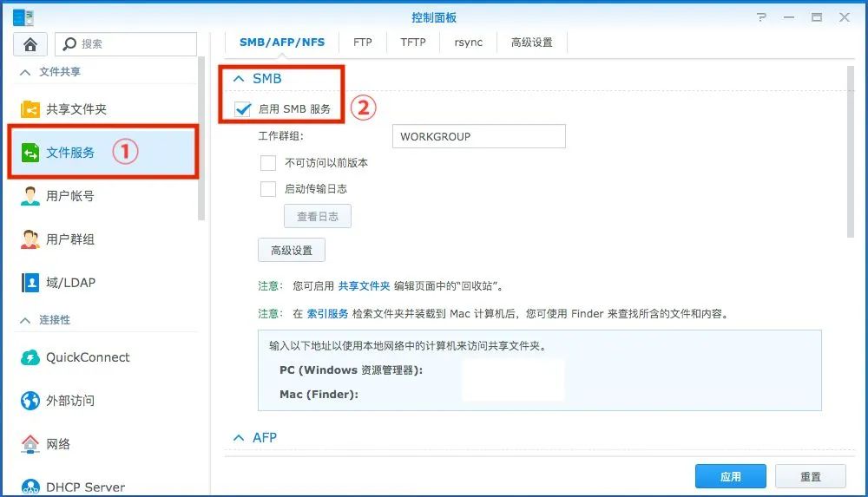Click the 工作群组 WORKGROUP input field
This screenshot has height=497, width=868.
coord(479,136)
